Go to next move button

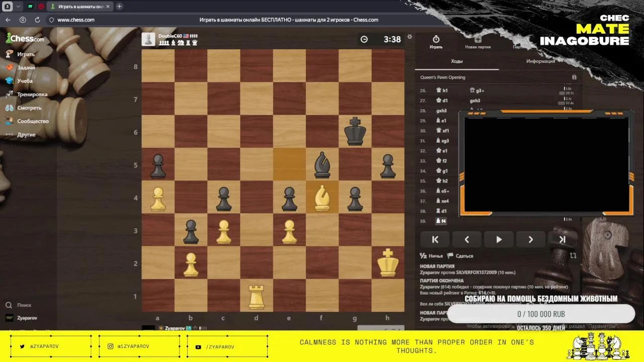(x=530, y=239)
